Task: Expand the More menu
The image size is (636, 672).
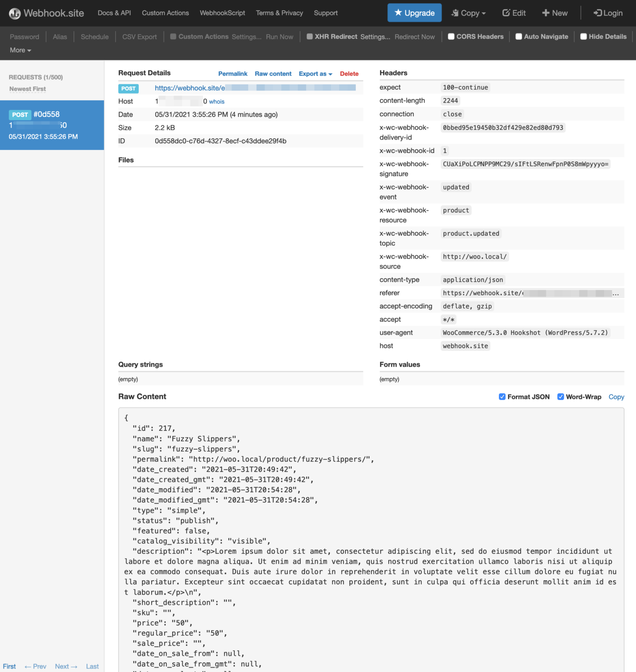Action: click(20, 50)
